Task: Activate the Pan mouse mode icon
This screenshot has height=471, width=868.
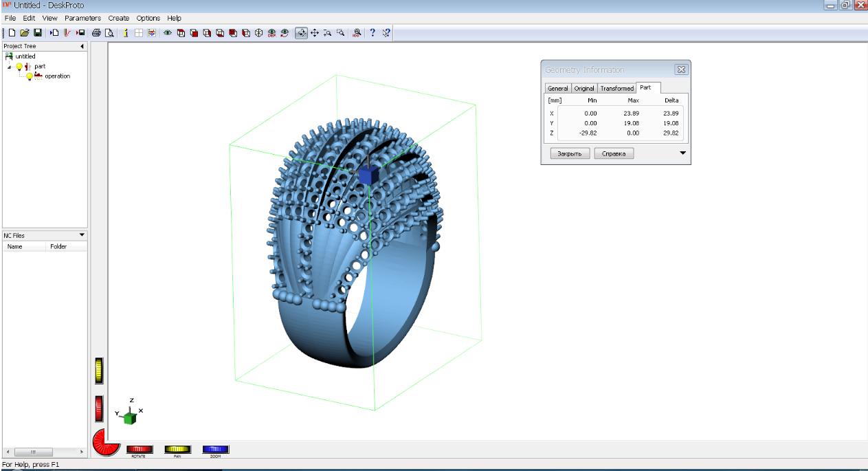Action: pos(315,32)
